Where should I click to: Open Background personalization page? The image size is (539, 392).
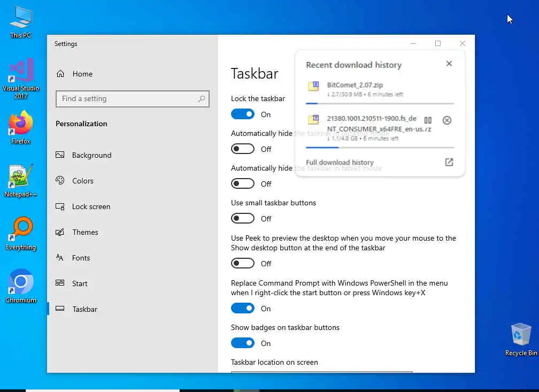tap(92, 155)
